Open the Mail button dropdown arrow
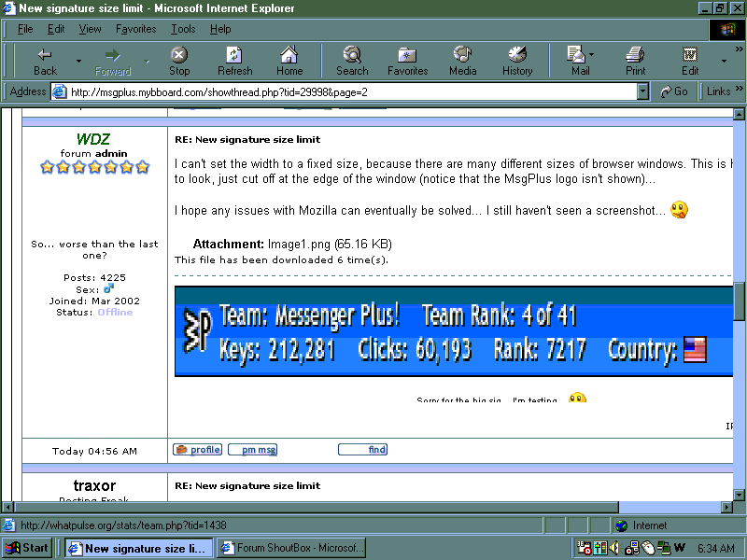The image size is (747, 560). click(x=592, y=54)
